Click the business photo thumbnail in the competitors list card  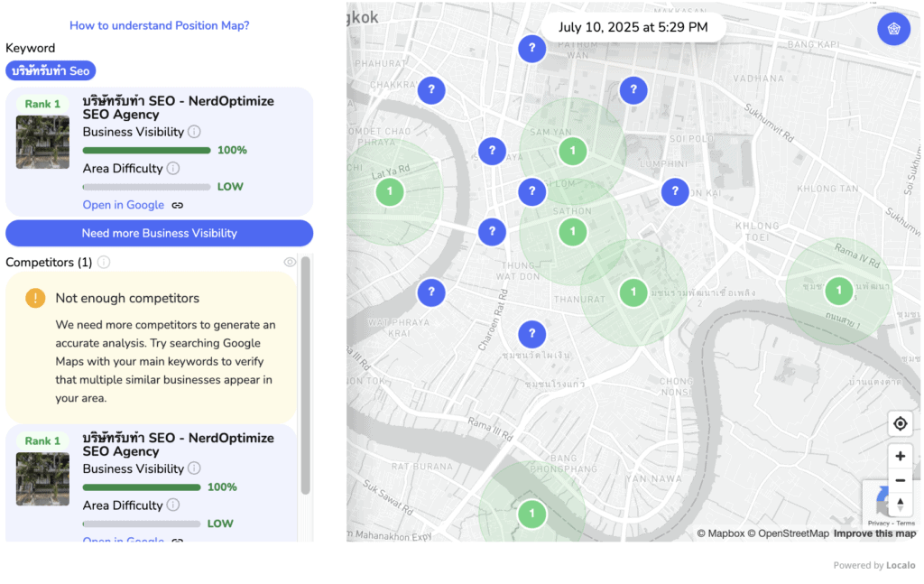click(42, 478)
